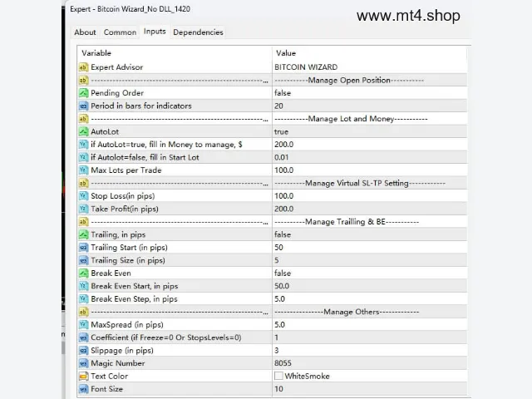Click the WhiteSmoke color swatch
The width and height of the screenshot is (532, 399).
(278, 376)
